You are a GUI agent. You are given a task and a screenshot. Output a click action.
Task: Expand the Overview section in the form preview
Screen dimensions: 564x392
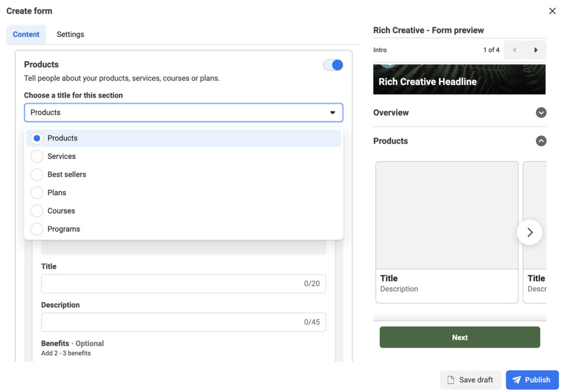541,112
